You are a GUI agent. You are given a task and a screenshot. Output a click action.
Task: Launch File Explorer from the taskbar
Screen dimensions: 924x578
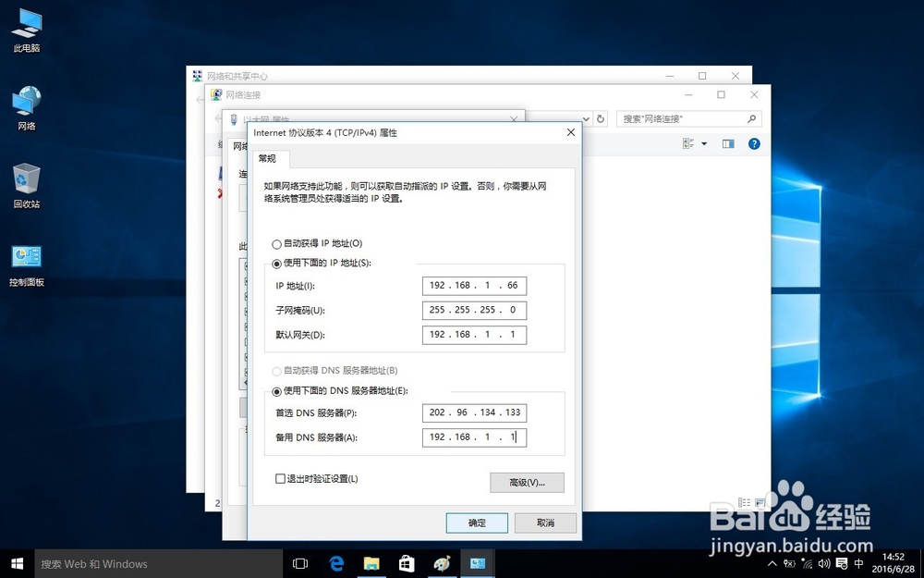tap(371, 562)
